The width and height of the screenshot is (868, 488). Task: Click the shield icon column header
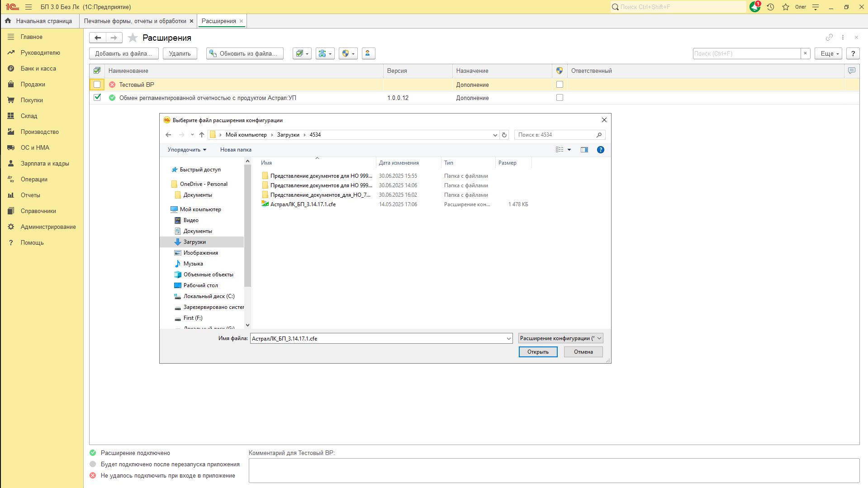(x=560, y=71)
